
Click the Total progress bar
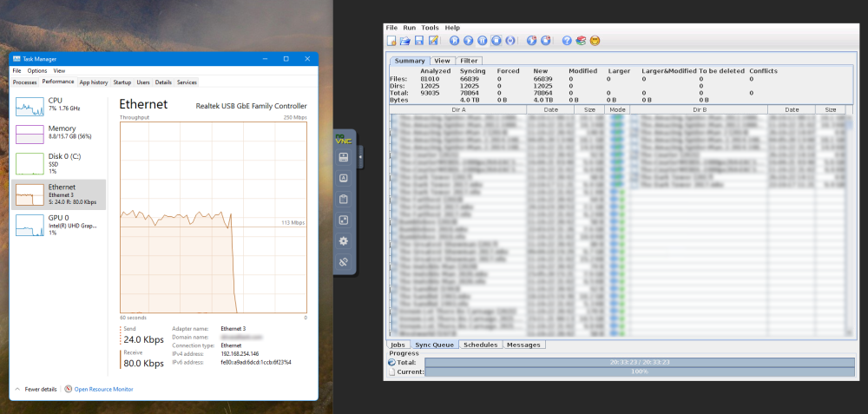[x=640, y=363]
